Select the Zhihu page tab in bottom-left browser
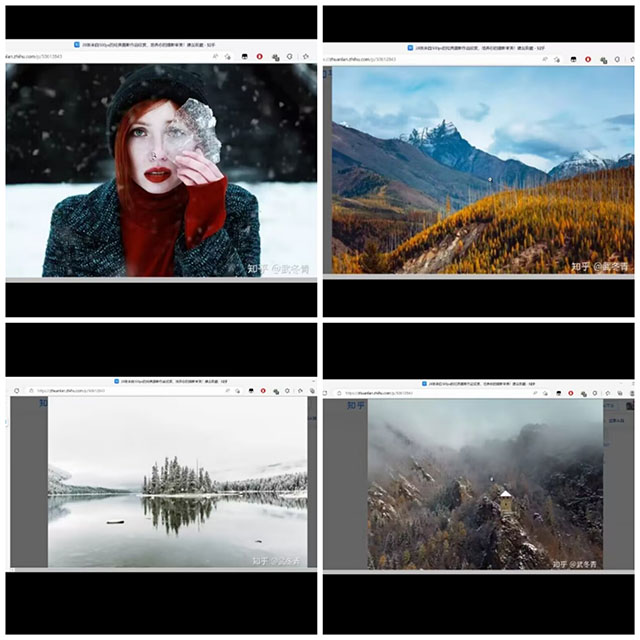This screenshot has height=640, width=640. click(160, 381)
